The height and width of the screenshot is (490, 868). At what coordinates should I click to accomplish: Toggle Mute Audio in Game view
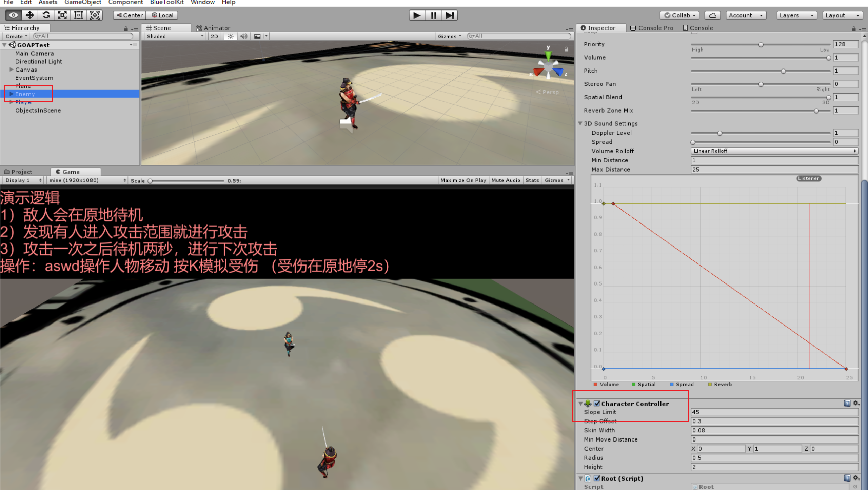[x=506, y=180]
